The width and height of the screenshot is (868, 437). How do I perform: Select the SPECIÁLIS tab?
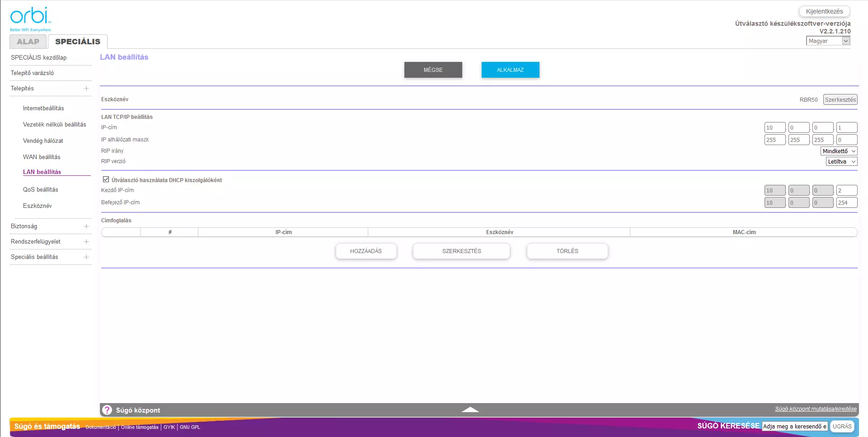[x=78, y=42]
